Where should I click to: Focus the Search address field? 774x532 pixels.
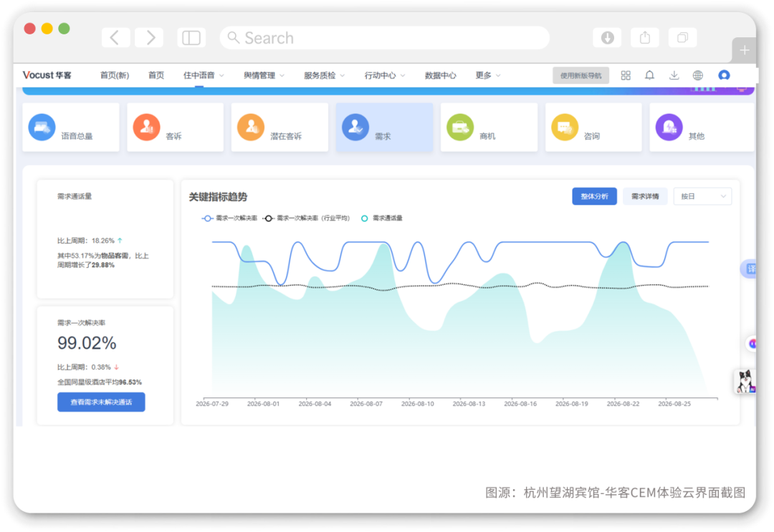click(384, 38)
